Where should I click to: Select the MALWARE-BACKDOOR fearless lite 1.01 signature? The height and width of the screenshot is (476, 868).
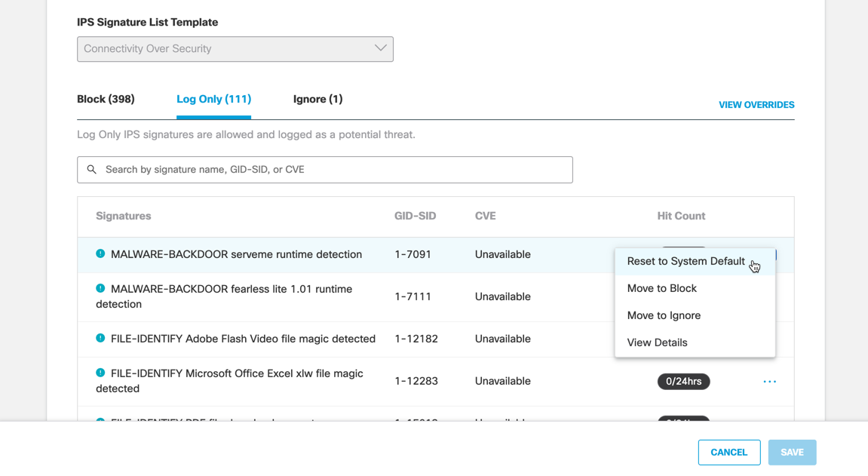pos(224,296)
